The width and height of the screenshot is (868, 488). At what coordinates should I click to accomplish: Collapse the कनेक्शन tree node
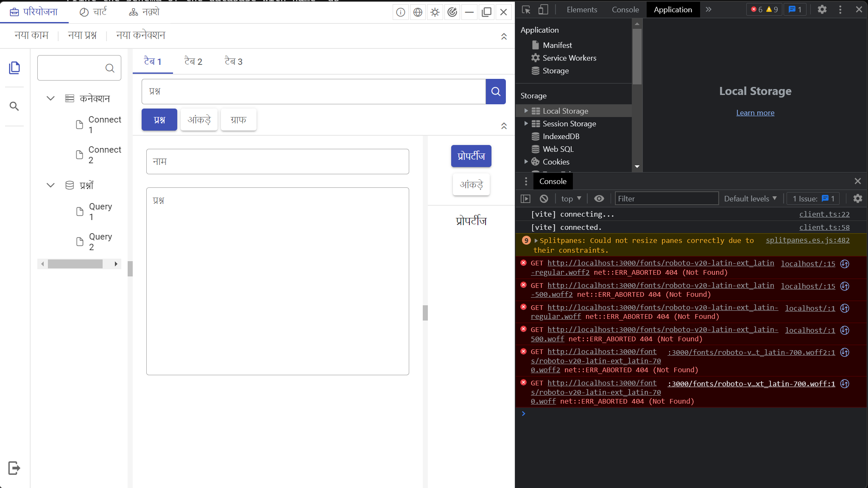[x=50, y=98]
